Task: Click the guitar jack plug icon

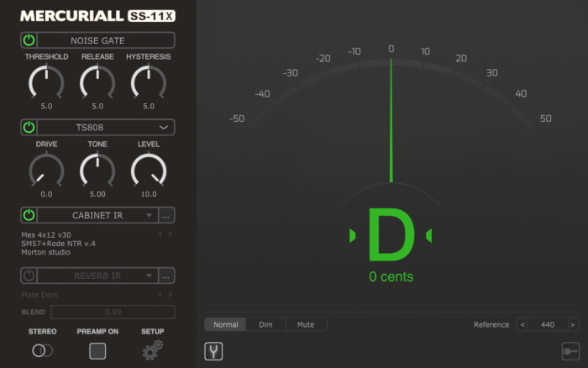Action: [x=570, y=351]
